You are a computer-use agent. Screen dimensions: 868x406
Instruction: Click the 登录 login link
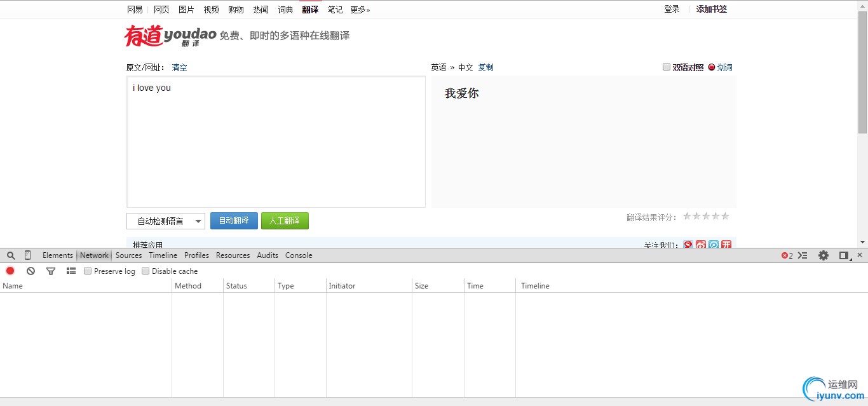[672, 9]
